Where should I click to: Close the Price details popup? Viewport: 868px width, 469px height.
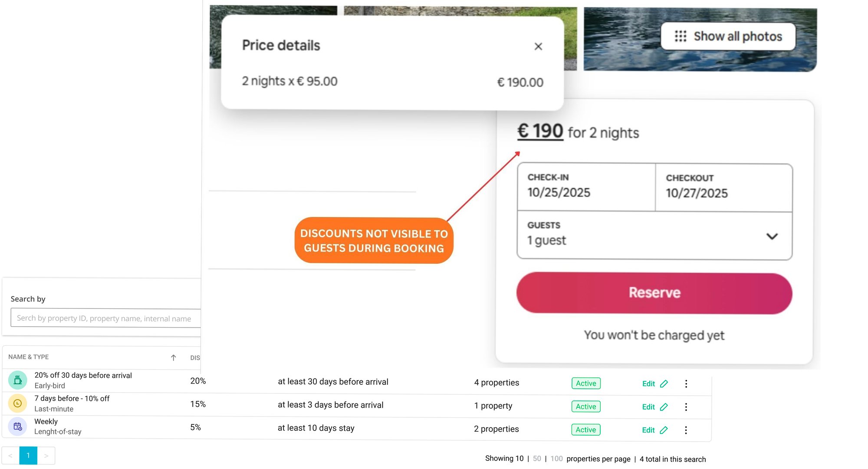click(538, 46)
